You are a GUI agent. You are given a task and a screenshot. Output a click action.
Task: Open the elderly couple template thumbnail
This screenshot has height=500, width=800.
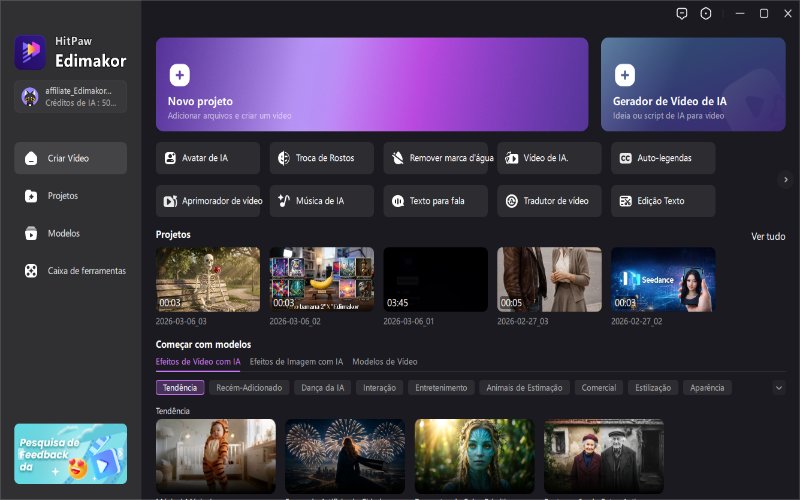(604, 456)
